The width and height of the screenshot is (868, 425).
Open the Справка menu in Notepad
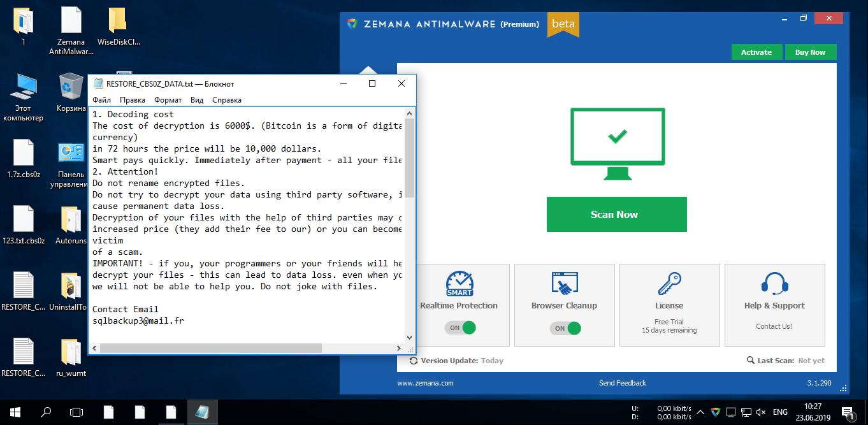point(227,100)
